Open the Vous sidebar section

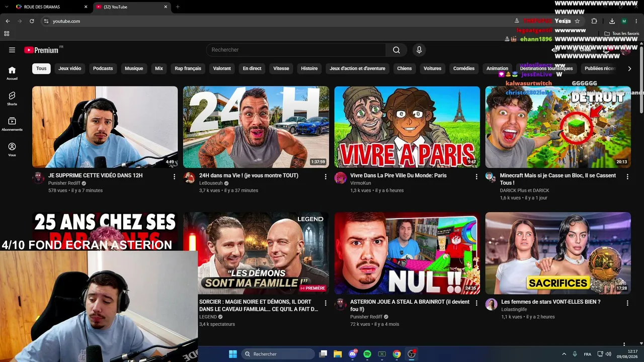pos(12,149)
